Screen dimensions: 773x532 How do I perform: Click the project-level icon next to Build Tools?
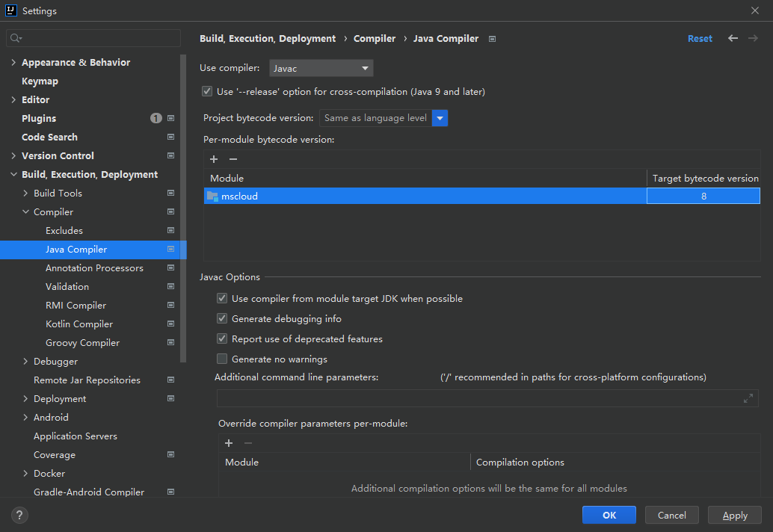[170, 193]
